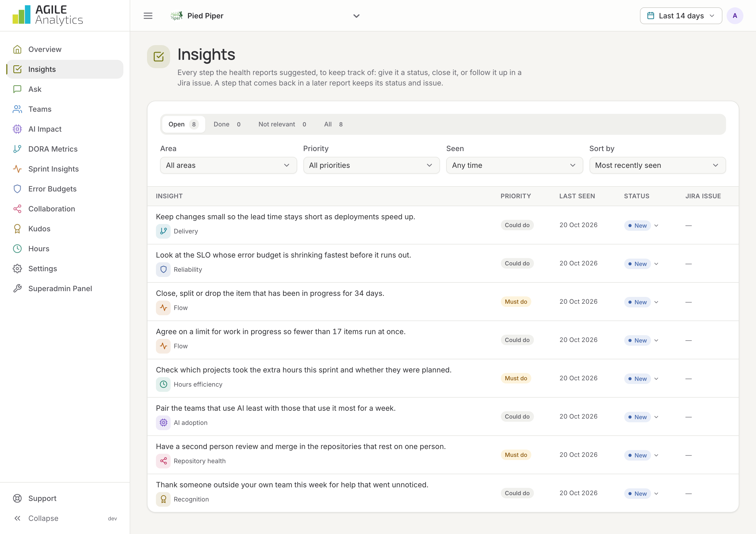The height and width of the screenshot is (534, 756).
Task: Click Could do badge on Pair the teams row
Action: coord(517,416)
